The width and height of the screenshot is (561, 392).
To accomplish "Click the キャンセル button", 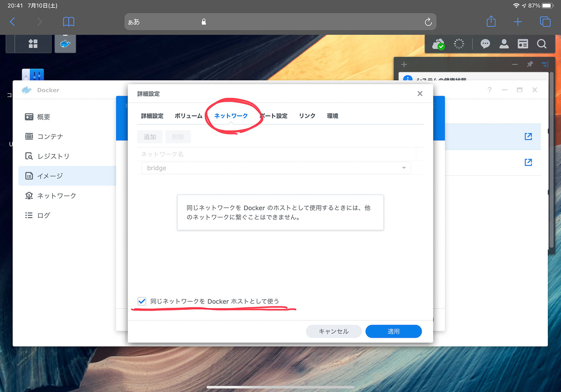I will click(x=334, y=331).
